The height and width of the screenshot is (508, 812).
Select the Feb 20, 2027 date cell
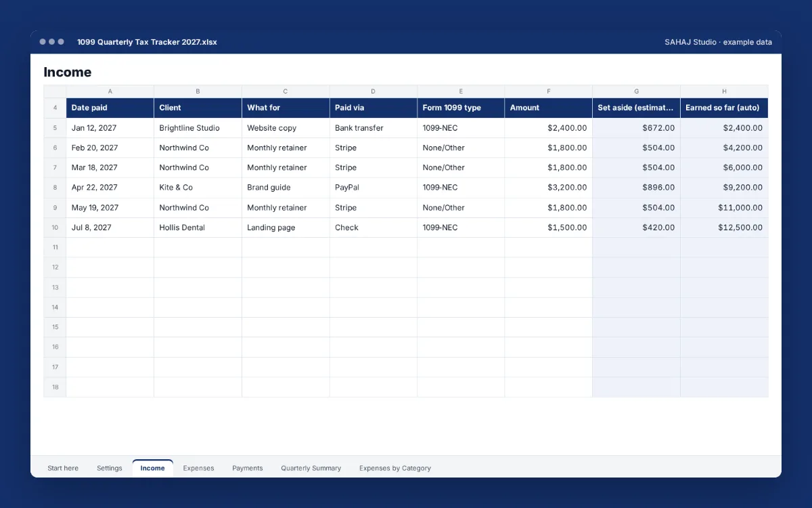click(110, 148)
